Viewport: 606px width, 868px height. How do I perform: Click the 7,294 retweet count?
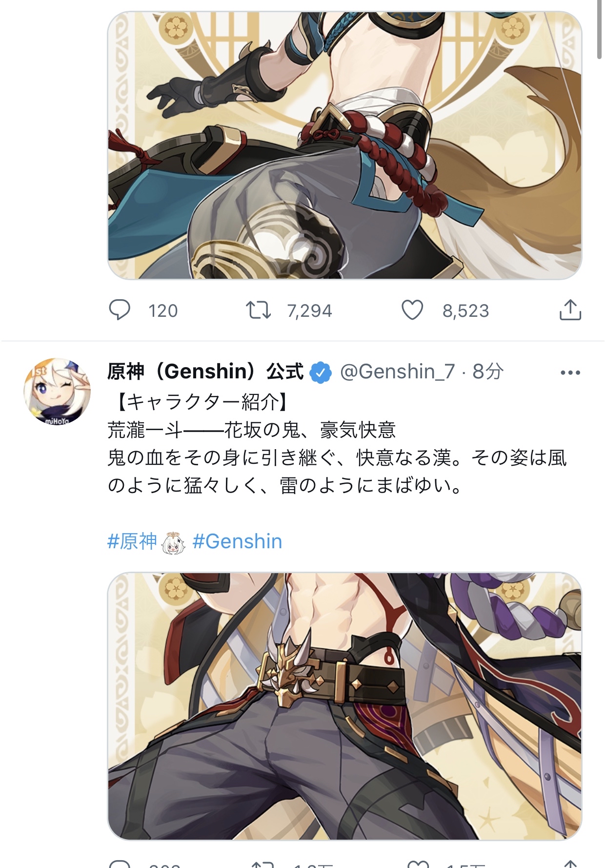click(309, 311)
